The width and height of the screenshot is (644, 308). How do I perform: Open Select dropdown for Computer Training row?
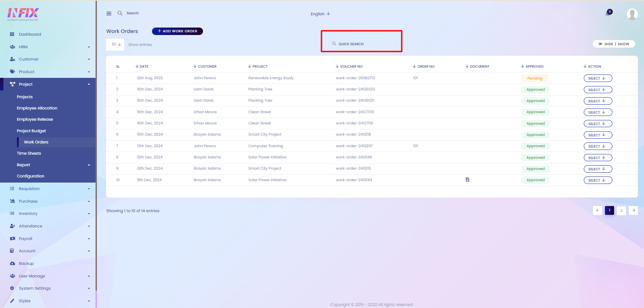click(598, 146)
